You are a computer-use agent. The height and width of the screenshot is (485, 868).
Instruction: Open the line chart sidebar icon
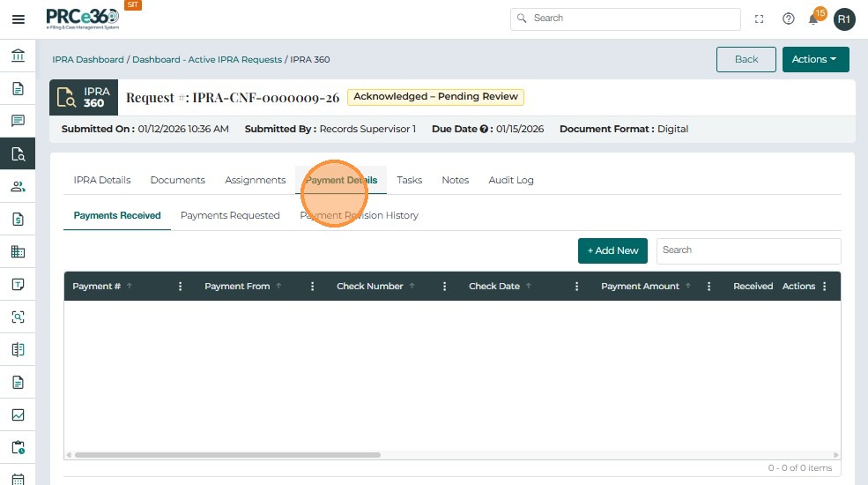(x=18, y=414)
